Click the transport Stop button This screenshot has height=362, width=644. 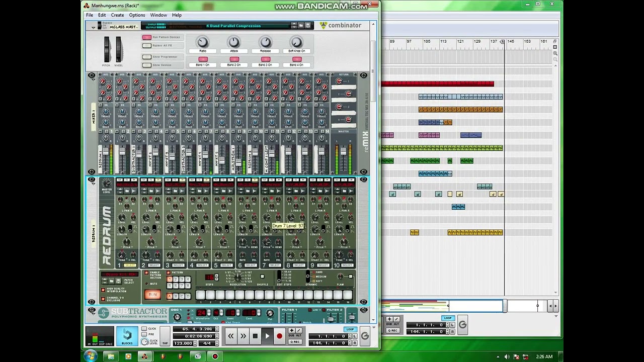[255, 336]
